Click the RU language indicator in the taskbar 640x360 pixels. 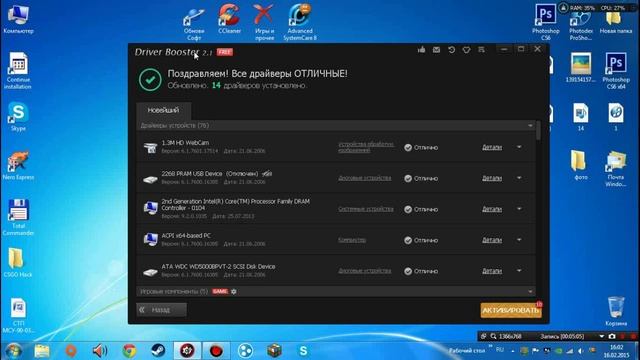tap(500, 350)
